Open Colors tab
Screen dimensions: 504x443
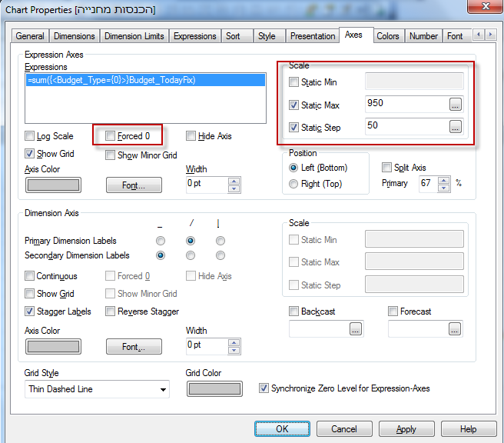(x=388, y=36)
